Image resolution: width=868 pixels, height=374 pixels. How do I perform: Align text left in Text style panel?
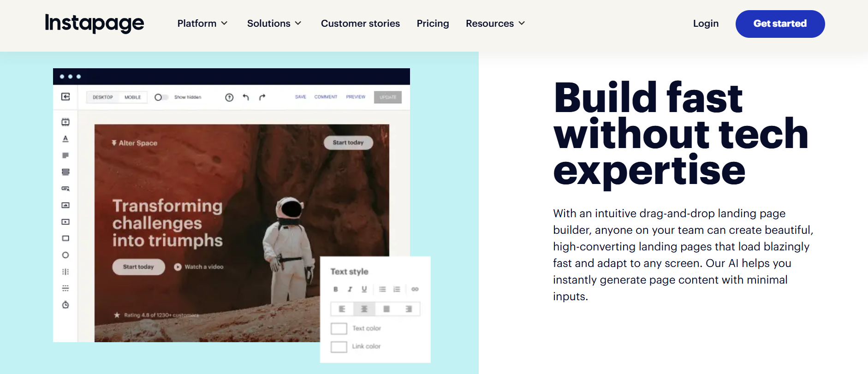tap(342, 309)
